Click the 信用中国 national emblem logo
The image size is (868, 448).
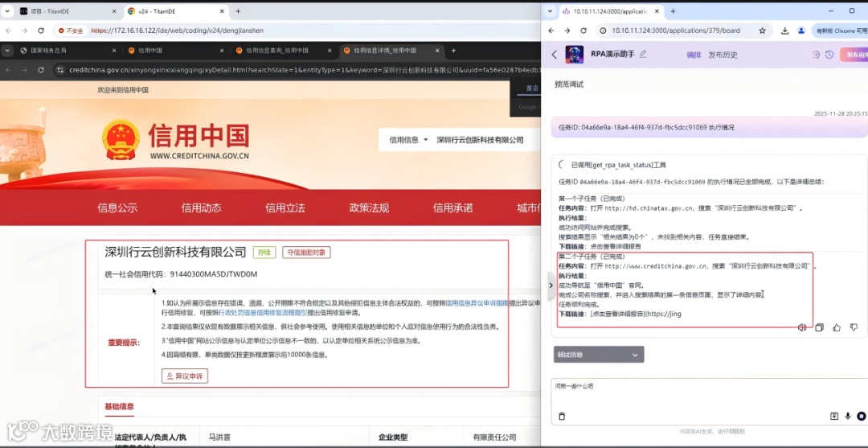(121, 140)
